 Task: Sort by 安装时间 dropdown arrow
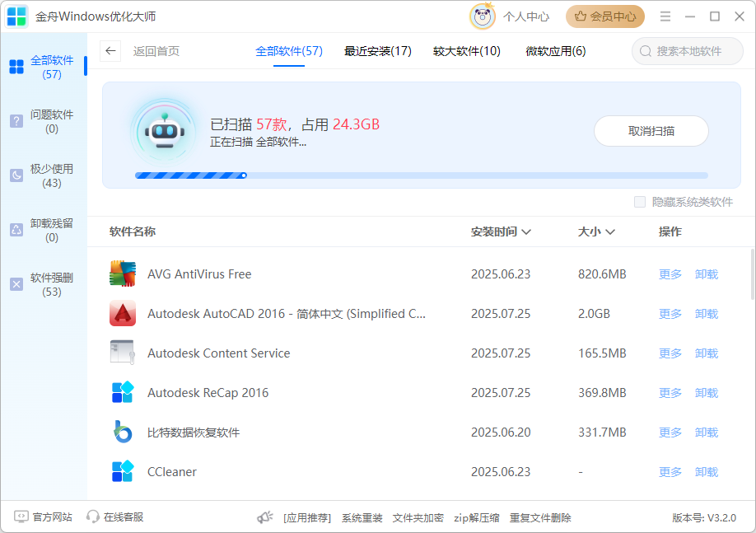526,232
